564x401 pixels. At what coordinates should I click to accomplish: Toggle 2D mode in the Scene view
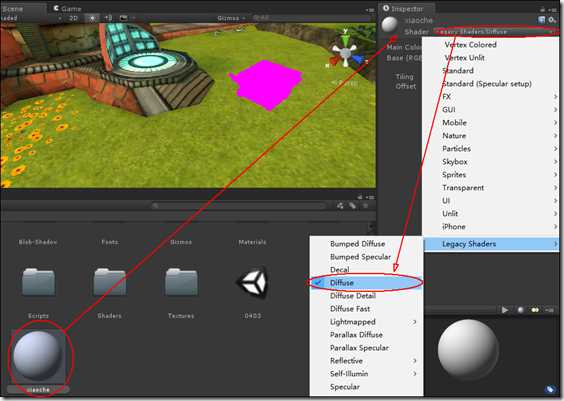[x=73, y=18]
